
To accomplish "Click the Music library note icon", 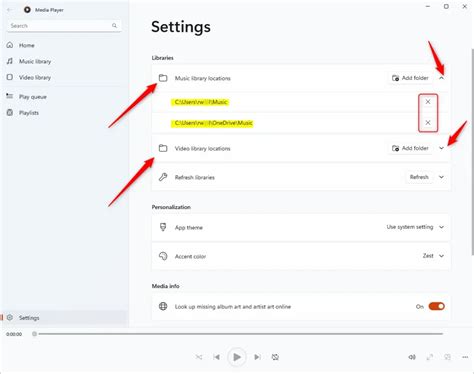I will 10,61.
